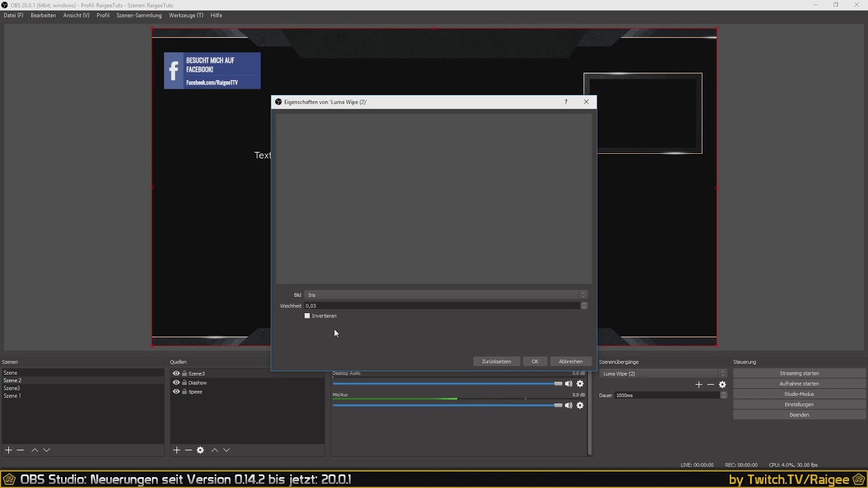868x488 pixels.
Task: Hide the tipeee source with its eye icon
Action: coord(176,391)
